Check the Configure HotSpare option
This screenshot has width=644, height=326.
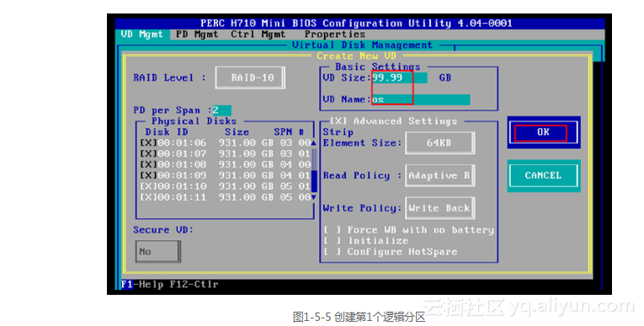coord(333,252)
